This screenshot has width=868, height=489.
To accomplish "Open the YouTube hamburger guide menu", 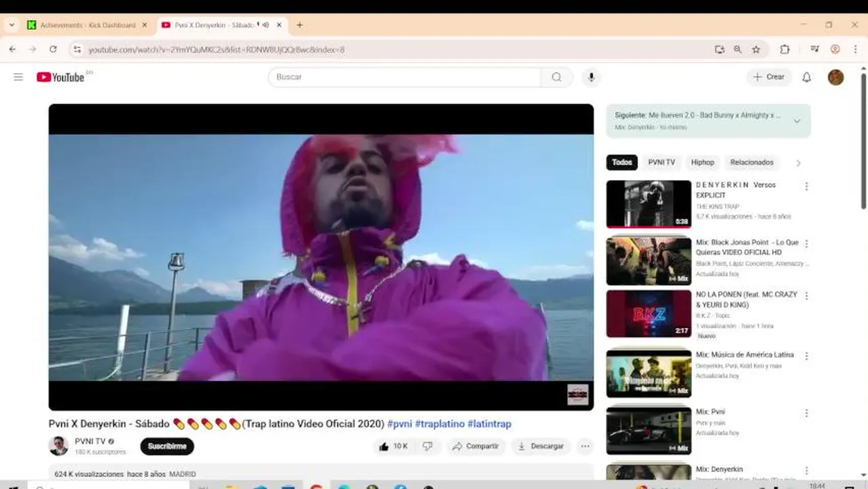I will point(18,77).
